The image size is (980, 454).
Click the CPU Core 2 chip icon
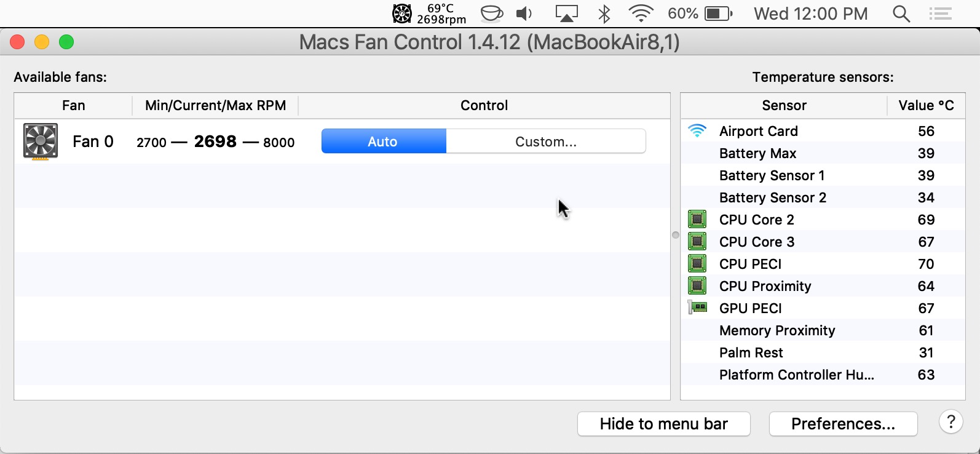click(697, 219)
